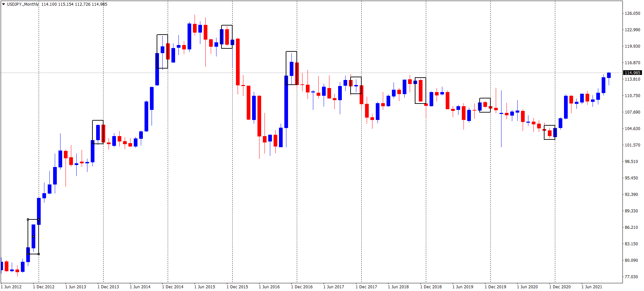This screenshot has width=644, height=291.
Task: Select the rectangle drawn before Dec 2016
Action: (291, 51)
